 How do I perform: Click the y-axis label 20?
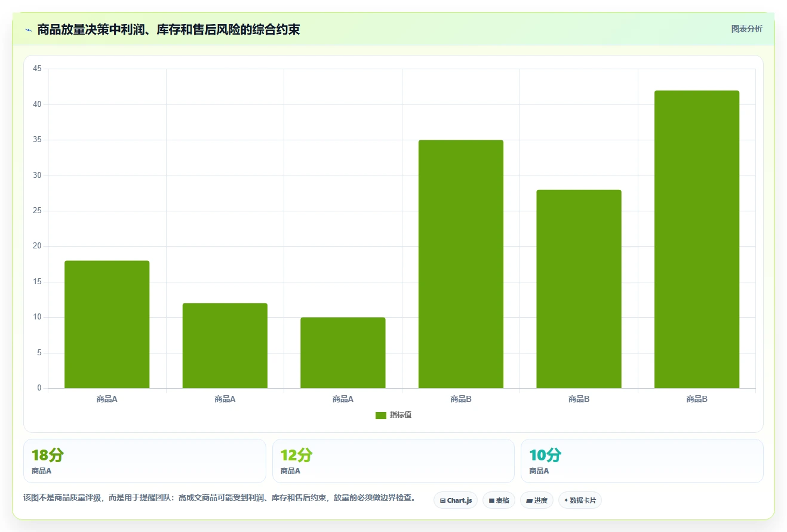coord(37,247)
